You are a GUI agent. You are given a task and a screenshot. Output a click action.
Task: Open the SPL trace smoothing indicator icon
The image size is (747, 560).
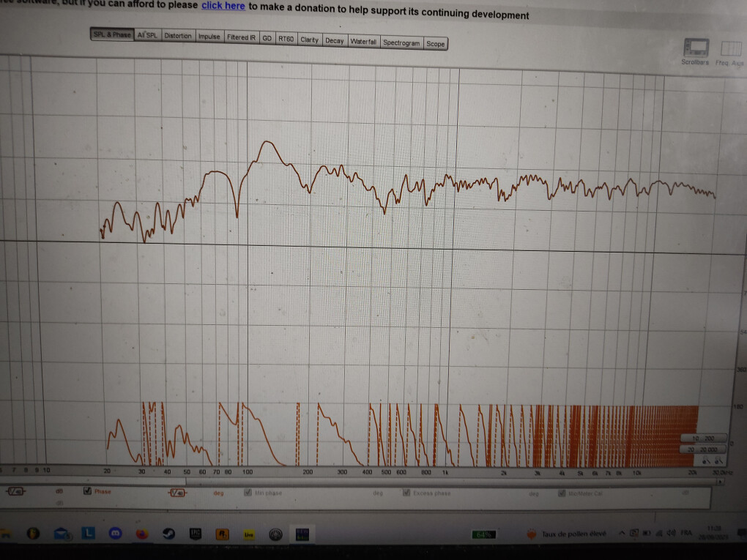pyautogui.click(x=16, y=491)
